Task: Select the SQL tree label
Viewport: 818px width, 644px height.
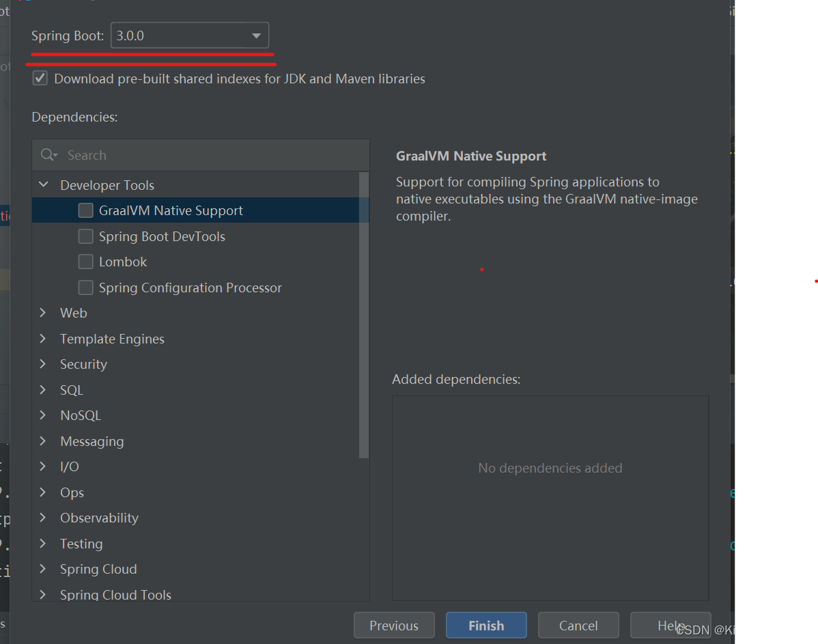Action: click(72, 390)
